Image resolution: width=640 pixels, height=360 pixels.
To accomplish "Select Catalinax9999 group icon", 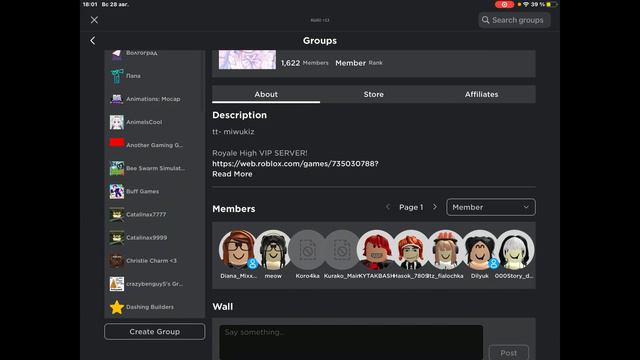I will [117, 238].
